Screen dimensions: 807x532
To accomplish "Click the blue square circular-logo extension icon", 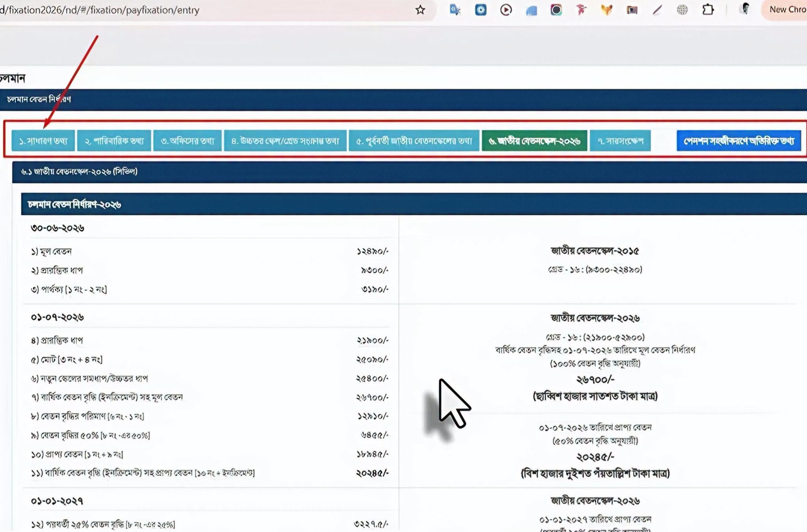I will pyautogui.click(x=480, y=10).
